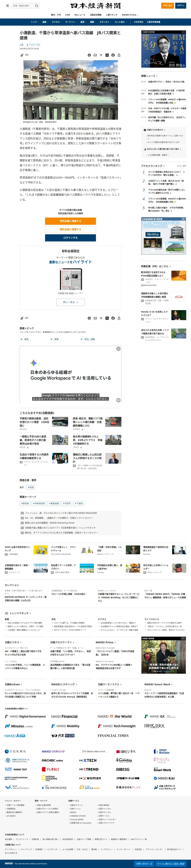Select the #伊香保温泉 keyword tag
This screenshot has height=868, width=191.
click(39, 503)
